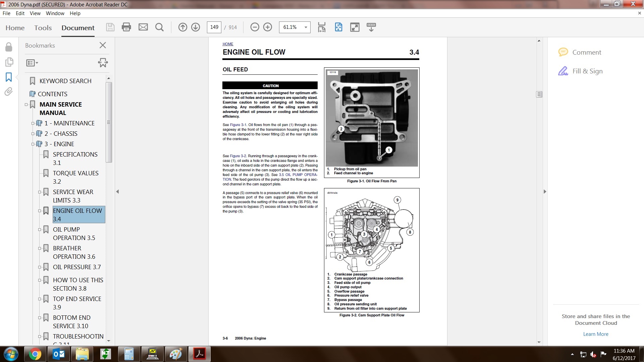Viewport: 644px width, 362px height.
Task: Click the page number input field
Action: [214, 27]
